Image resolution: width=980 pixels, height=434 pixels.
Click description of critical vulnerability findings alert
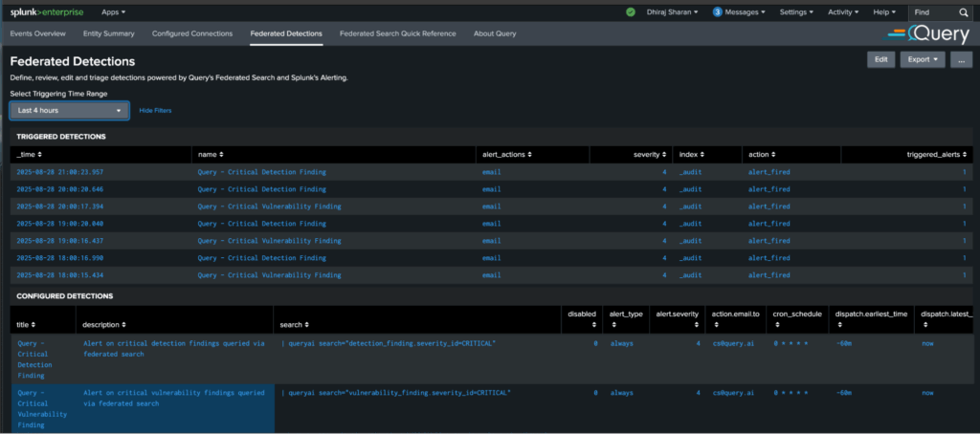coord(173,398)
